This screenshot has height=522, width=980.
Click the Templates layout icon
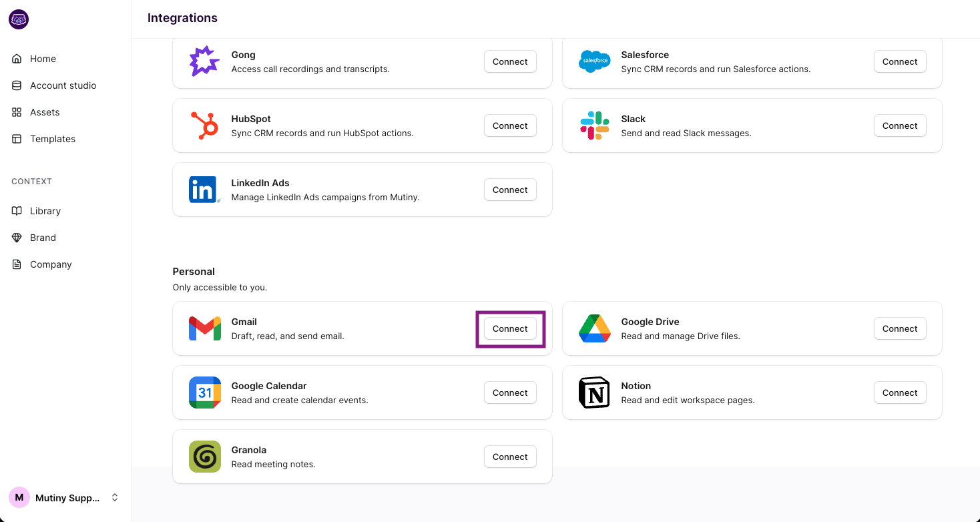17,139
